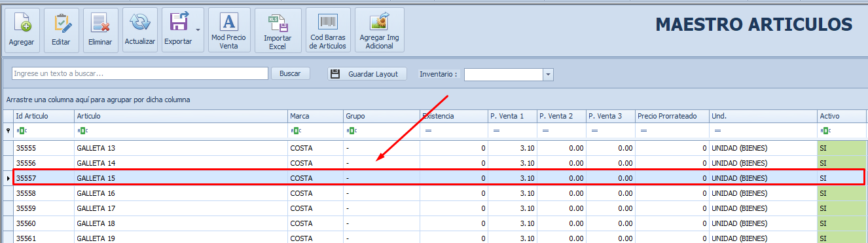Open the Inventario combo box dropdown
Image resolution: width=868 pixels, height=243 pixels.
[549, 75]
